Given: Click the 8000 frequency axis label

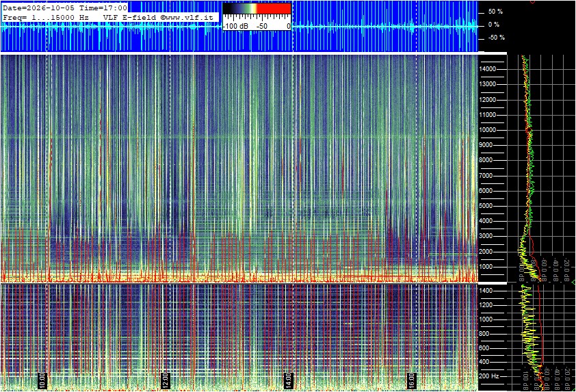Looking at the screenshot, I should 486,160.
